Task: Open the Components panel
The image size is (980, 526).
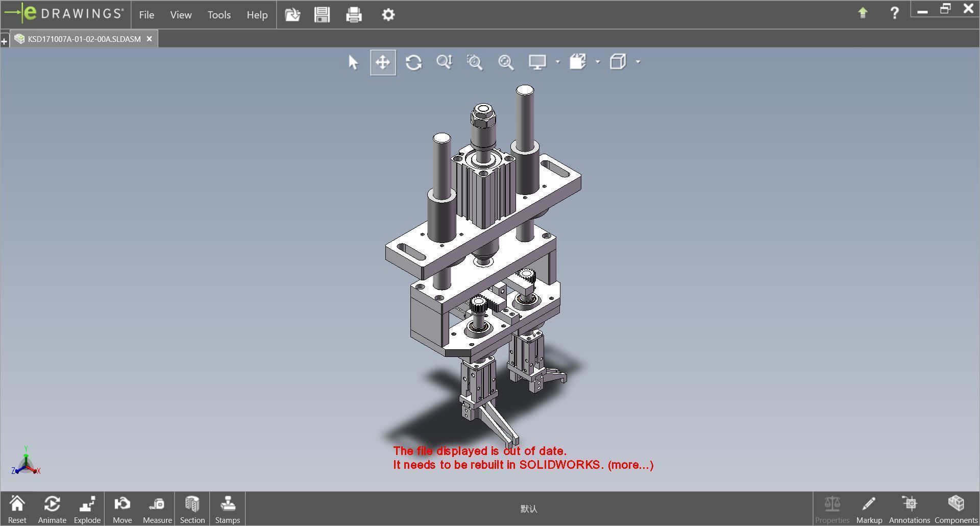Action: point(955,509)
